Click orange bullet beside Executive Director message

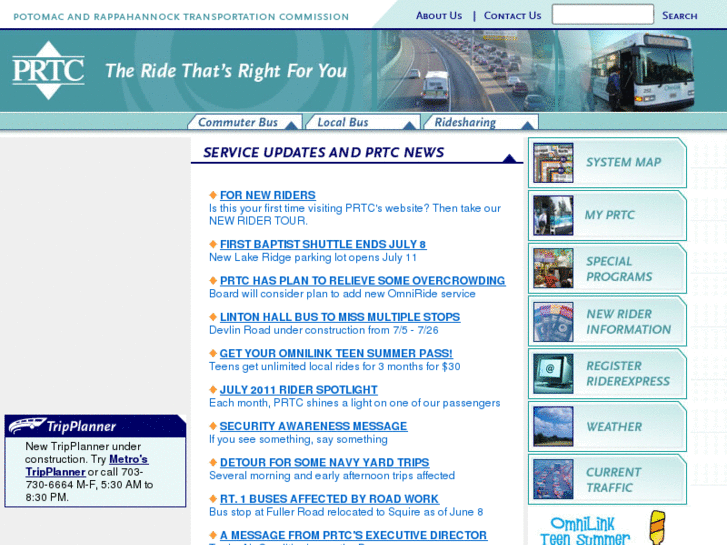213,535
